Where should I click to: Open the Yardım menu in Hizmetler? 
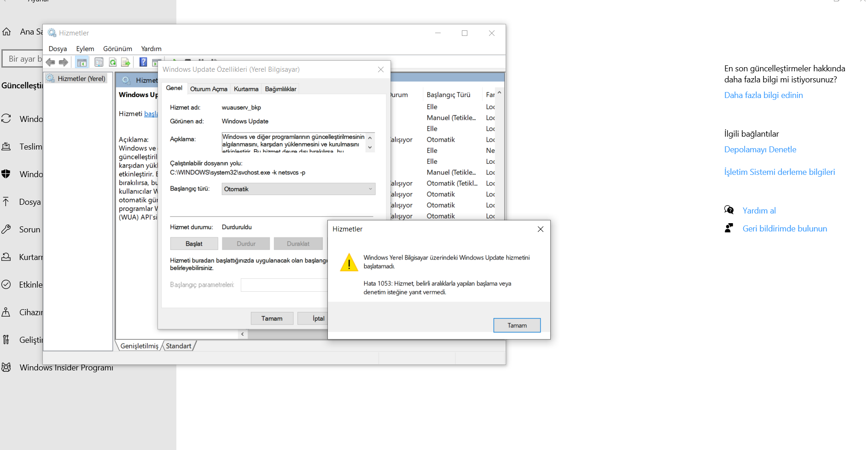click(x=151, y=49)
